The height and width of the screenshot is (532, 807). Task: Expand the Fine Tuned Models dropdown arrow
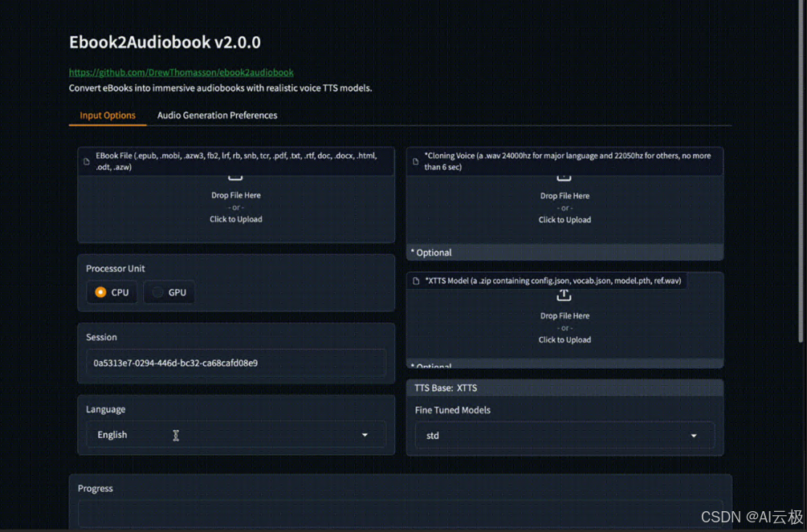coord(694,436)
